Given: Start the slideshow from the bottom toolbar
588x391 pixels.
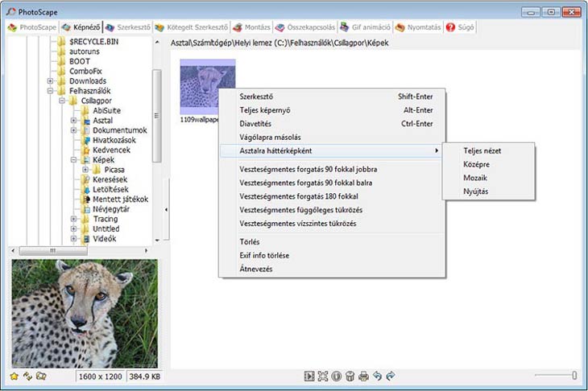Looking at the screenshot, I should coord(309,376).
